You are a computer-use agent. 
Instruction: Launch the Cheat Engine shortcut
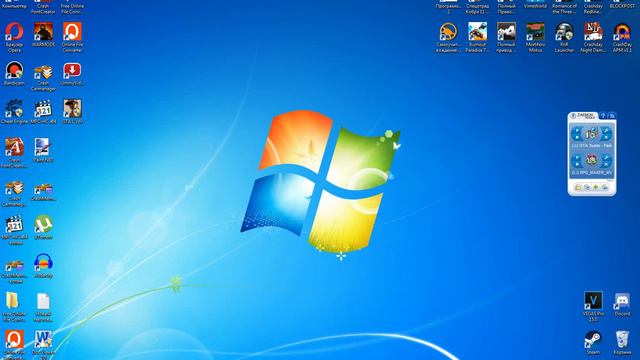[x=14, y=109]
